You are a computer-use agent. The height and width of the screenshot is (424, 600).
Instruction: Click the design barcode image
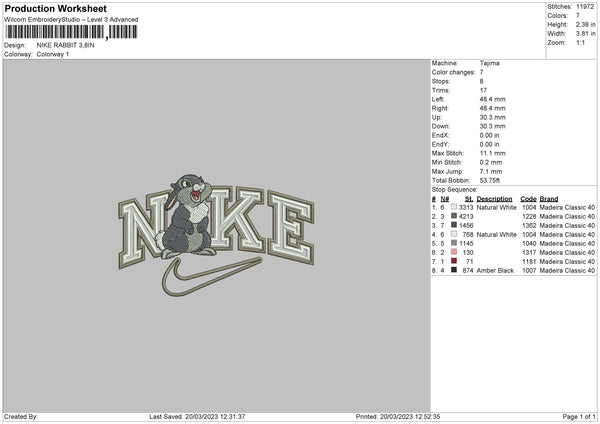click(x=71, y=32)
